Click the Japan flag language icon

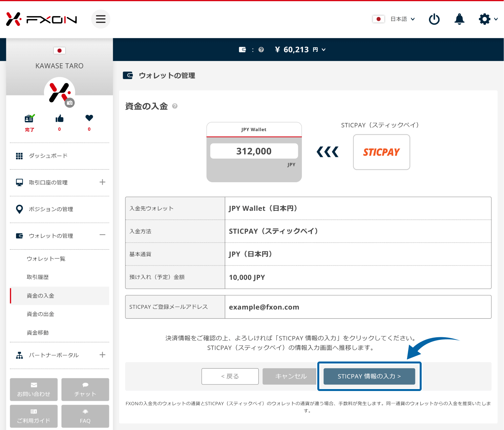[x=378, y=19]
